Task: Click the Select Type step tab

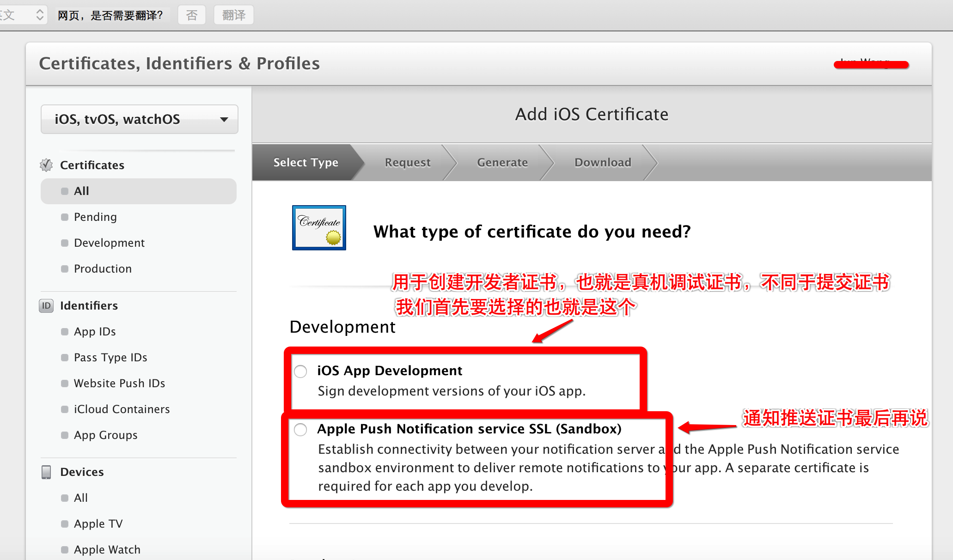Action: 305,163
